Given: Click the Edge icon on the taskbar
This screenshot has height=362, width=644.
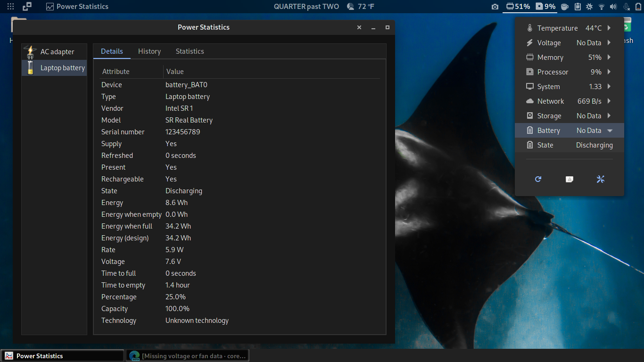Looking at the screenshot, I should [134, 356].
